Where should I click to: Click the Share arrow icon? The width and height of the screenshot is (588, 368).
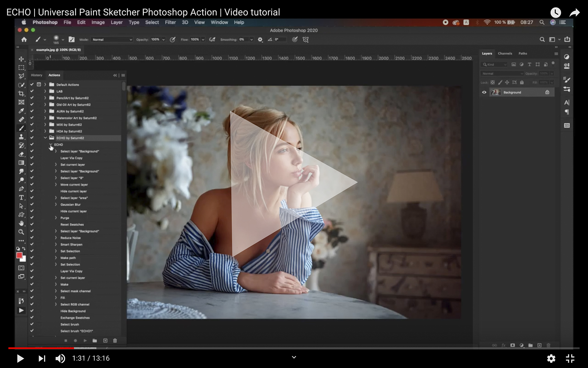[574, 13]
